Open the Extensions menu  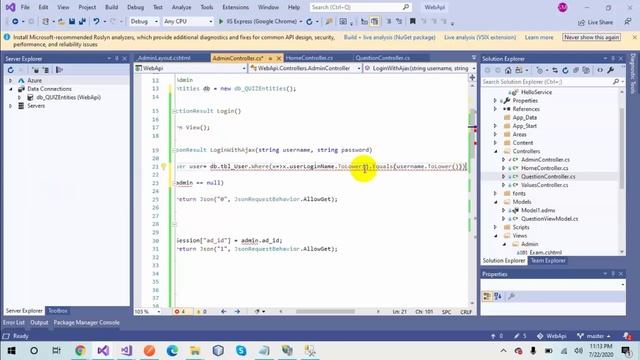236,7
